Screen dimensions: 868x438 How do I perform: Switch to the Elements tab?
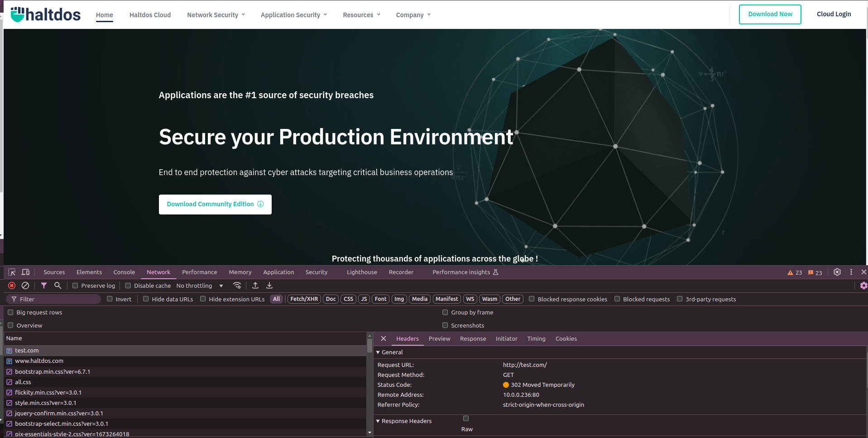tap(89, 272)
